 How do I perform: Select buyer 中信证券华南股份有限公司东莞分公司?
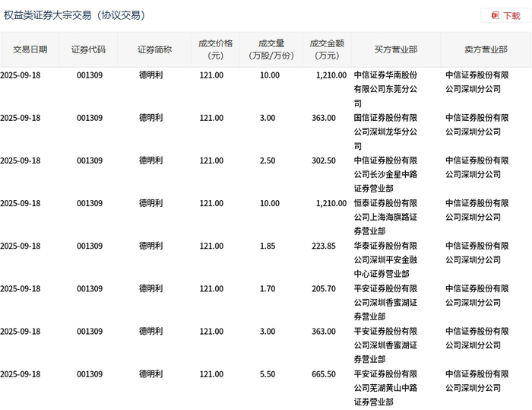(x=385, y=89)
